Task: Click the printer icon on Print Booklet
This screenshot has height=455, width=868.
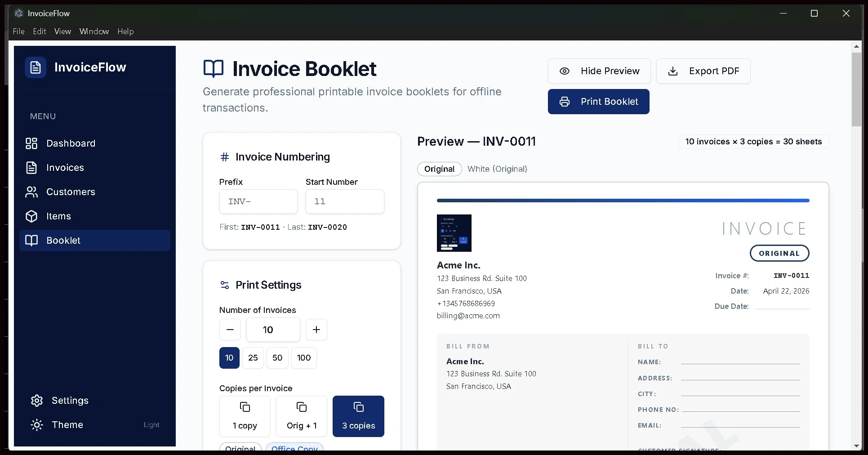Action: pyautogui.click(x=565, y=102)
